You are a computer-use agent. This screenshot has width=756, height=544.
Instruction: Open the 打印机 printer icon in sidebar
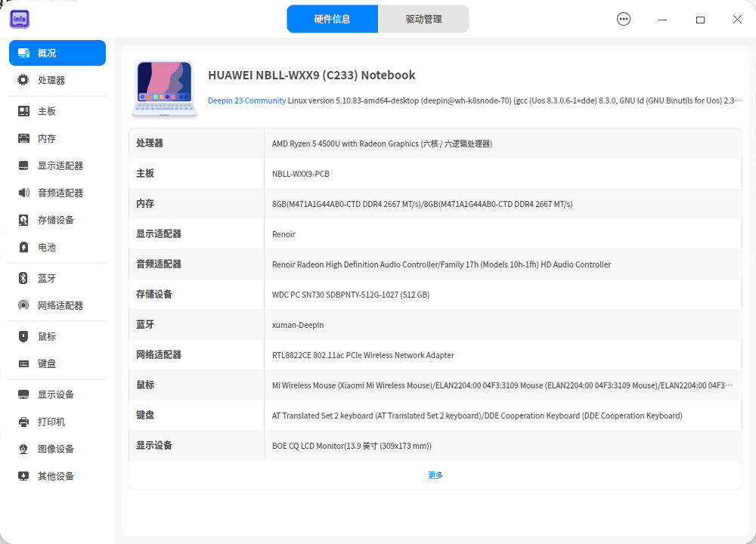(23, 422)
